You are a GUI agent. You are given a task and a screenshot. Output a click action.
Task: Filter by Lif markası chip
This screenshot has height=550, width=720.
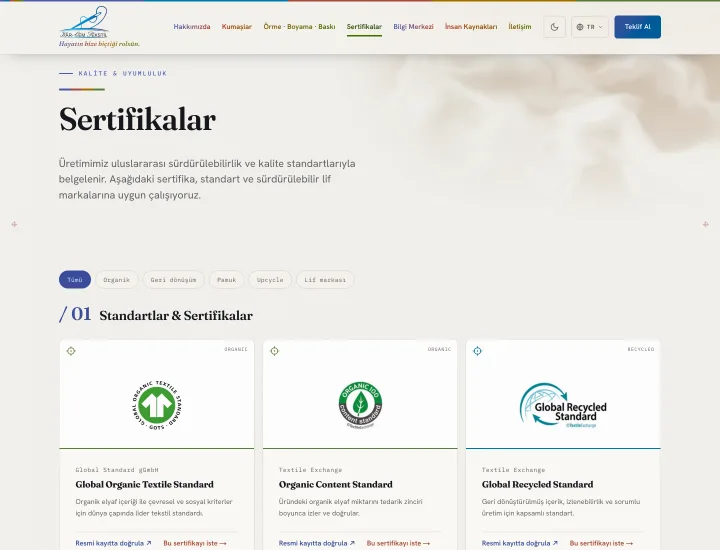pyautogui.click(x=325, y=280)
